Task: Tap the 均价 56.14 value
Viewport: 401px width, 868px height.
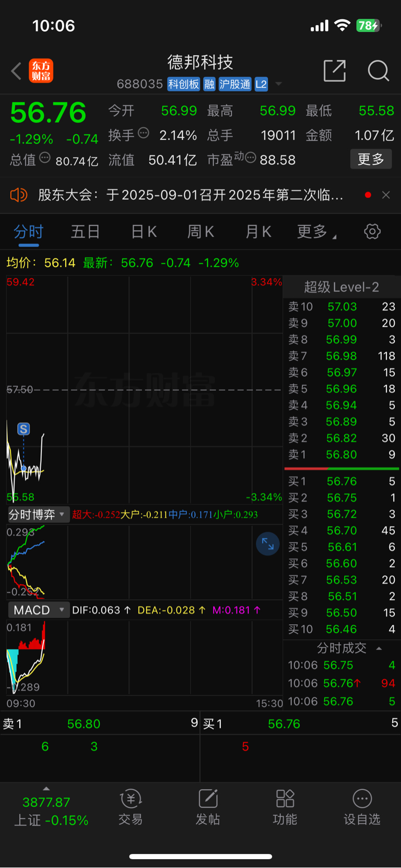Action: click(x=60, y=263)
